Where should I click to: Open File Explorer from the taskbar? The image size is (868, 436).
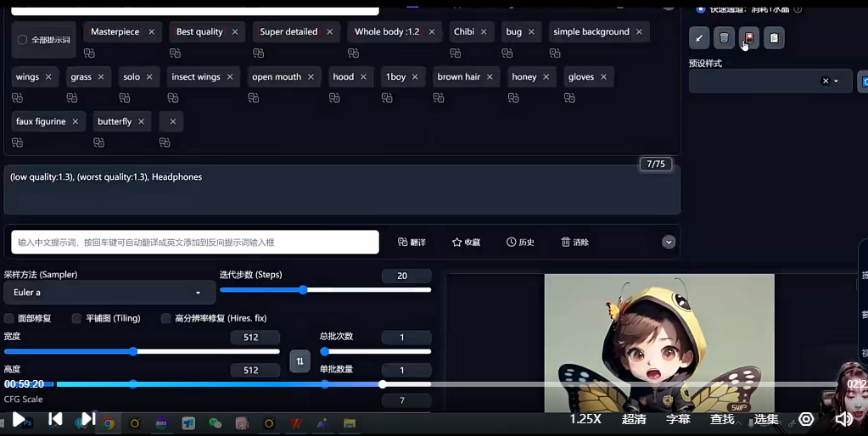click(x=350, y=424)
